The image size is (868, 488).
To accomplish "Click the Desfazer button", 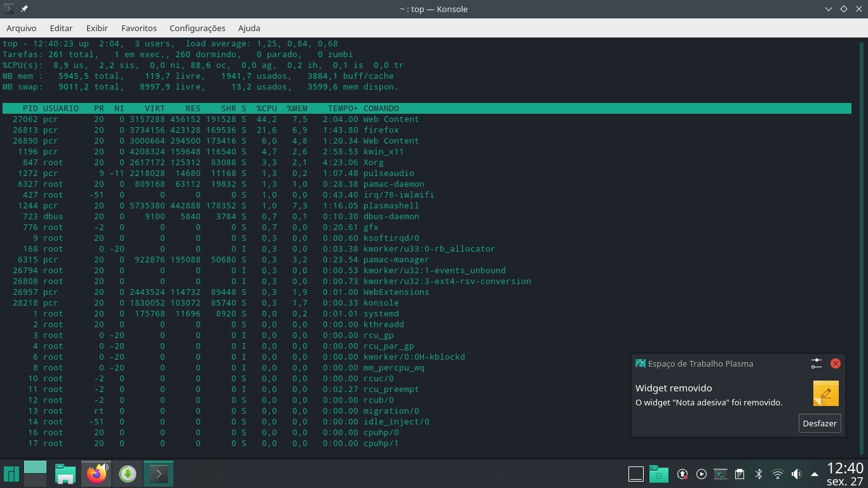I will coord(820,423).
